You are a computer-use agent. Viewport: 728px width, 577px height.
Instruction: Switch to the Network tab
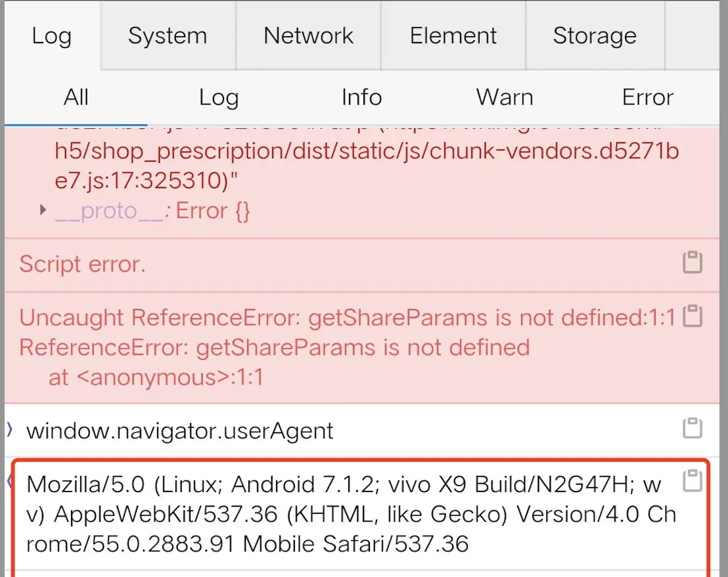point(308,36)
